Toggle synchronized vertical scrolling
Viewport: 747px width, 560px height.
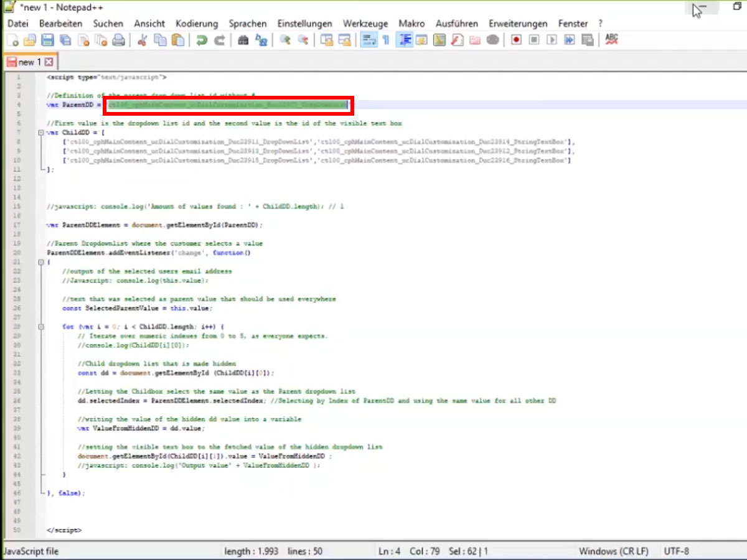tap(327, 40)
